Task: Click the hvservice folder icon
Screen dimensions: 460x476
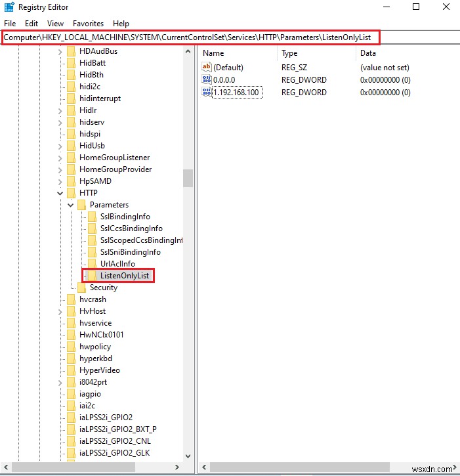Action: pos(72,323)
